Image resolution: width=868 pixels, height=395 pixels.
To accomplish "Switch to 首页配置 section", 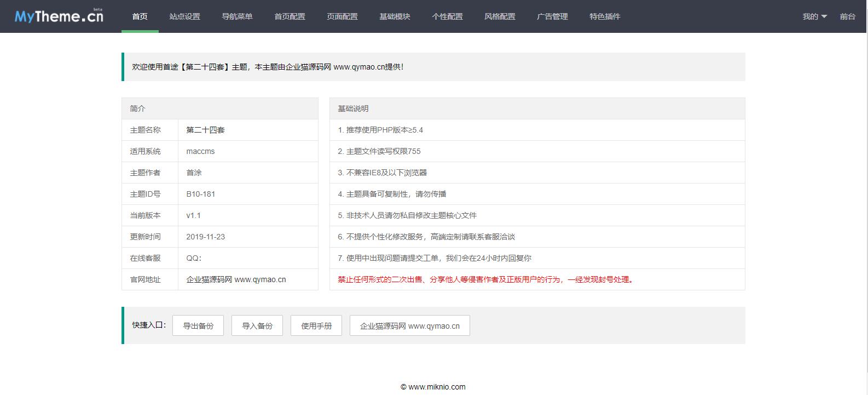I will (290, 16).
